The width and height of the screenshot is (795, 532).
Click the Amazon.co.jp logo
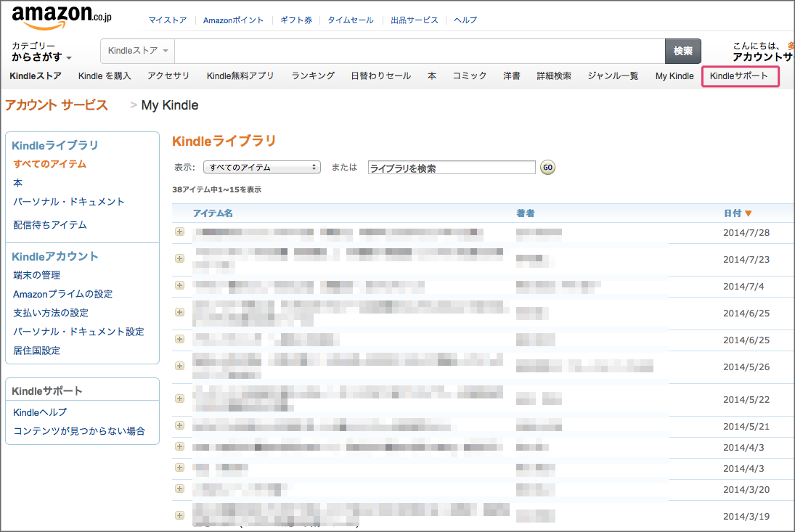[x=61, y=17]
